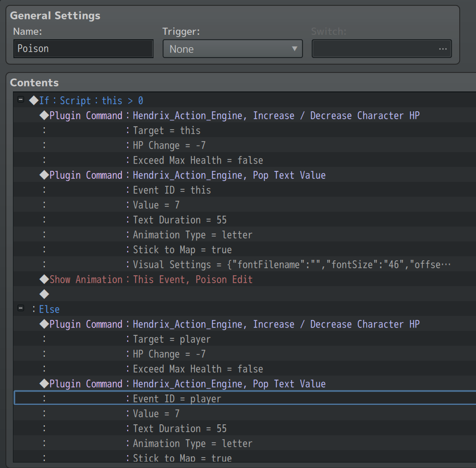Select the first 'Animation Type = letter' line
The image size is (476, 468).
[244, 234]
